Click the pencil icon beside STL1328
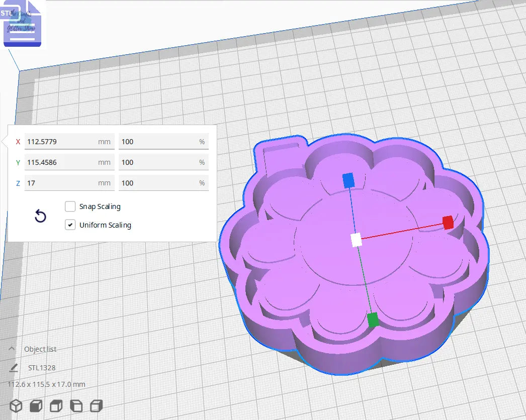The height and width of the screenshot is (420, 526). 14,368
